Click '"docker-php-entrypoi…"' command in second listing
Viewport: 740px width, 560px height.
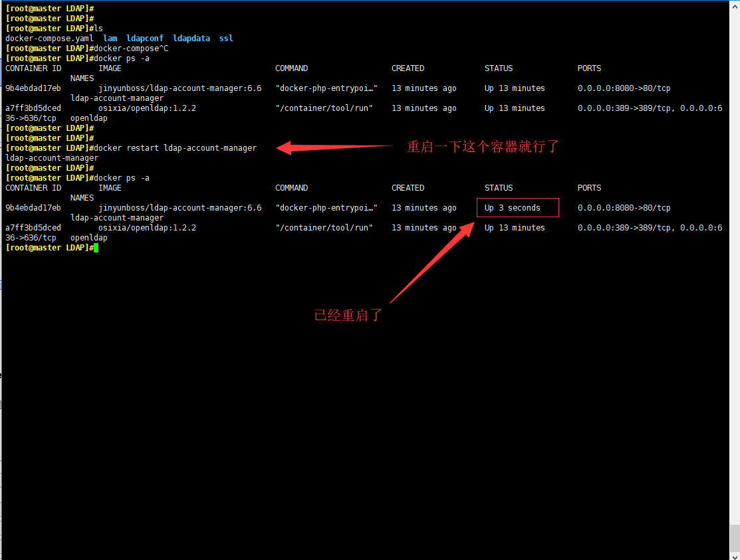click(x=326, y=208)
